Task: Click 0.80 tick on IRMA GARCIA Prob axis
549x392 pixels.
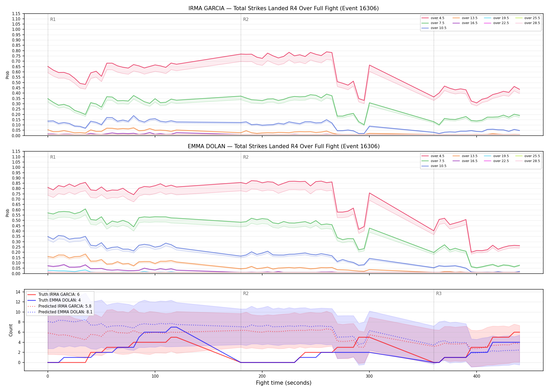Action: [16, 51]
